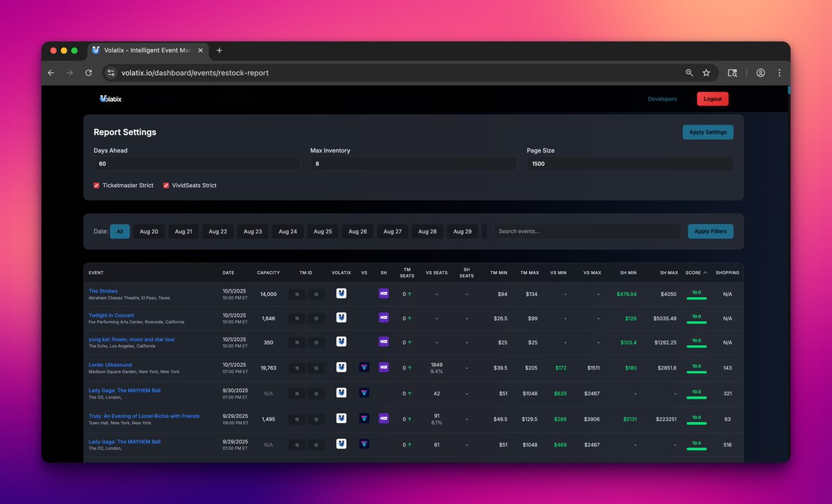Open the Chrome profile icon
832x504 pixels.
point(761,73)
